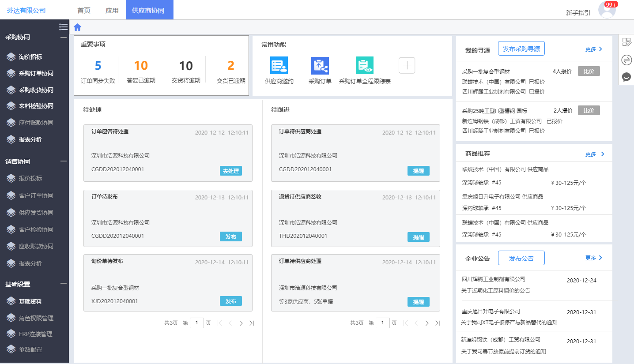
Task: Open the chat smiley icon on right edge
Action: click(626, 77)
